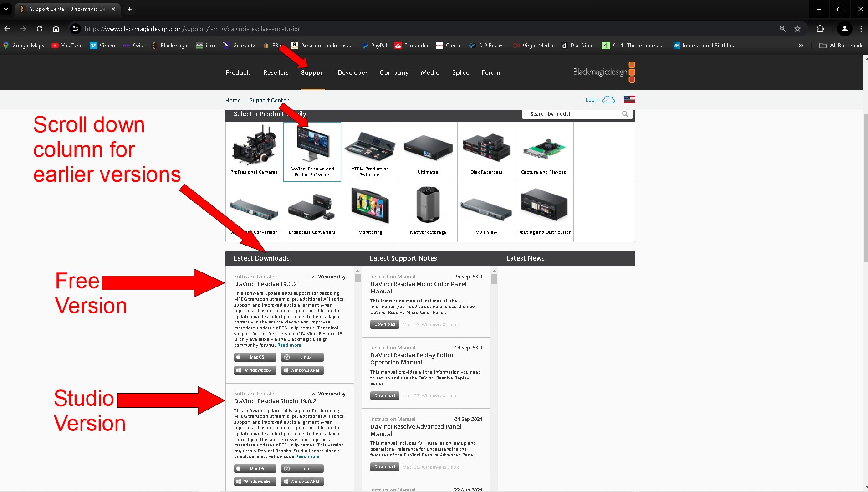Download Resolve Studio 19.0.2 Windows ARM
Viewport: 868px width, 492px height.
pyautogui.click(x=302, y=482)
